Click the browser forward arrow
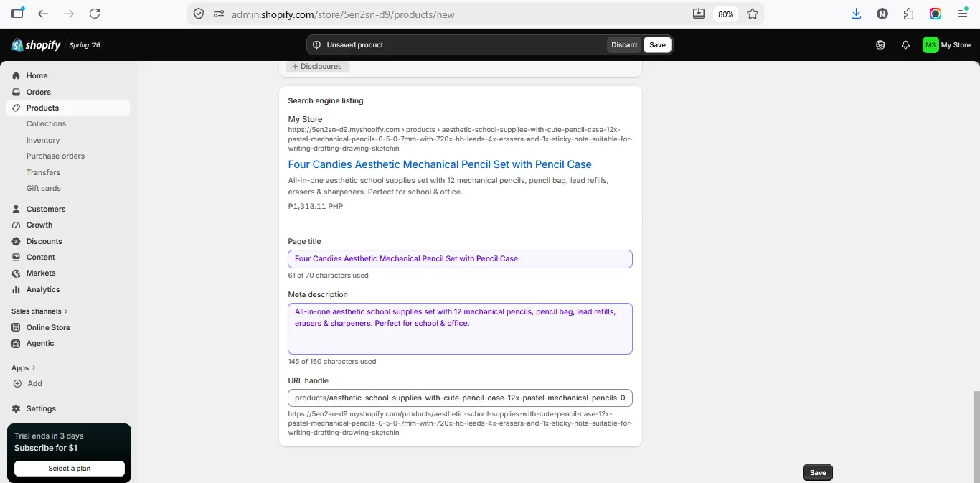The height and width of the screenshot is (483, 980). [x=69, y=14]
